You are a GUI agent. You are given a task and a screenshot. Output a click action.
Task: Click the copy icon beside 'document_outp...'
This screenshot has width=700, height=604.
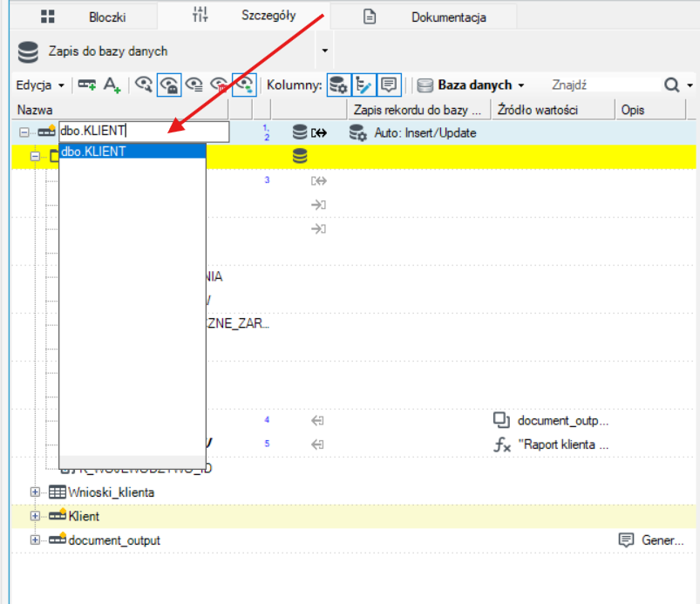[x=502, y=420]
